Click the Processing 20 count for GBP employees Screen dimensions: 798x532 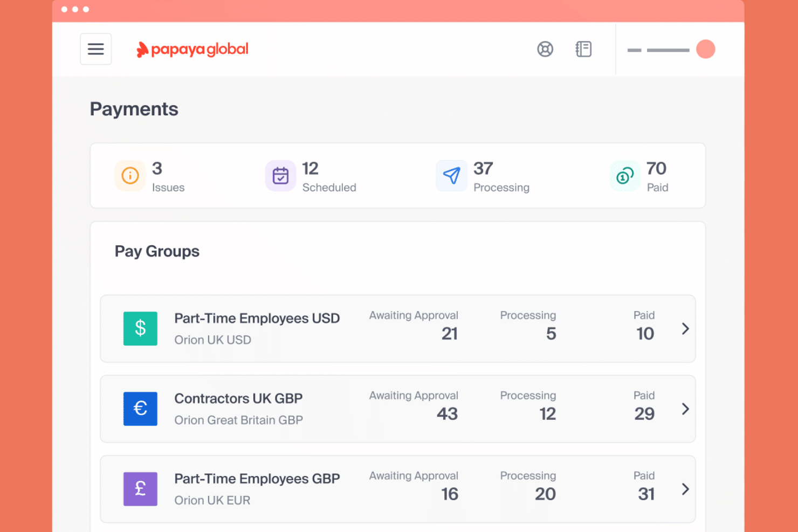pyautogui.click(x=546, y=493)
